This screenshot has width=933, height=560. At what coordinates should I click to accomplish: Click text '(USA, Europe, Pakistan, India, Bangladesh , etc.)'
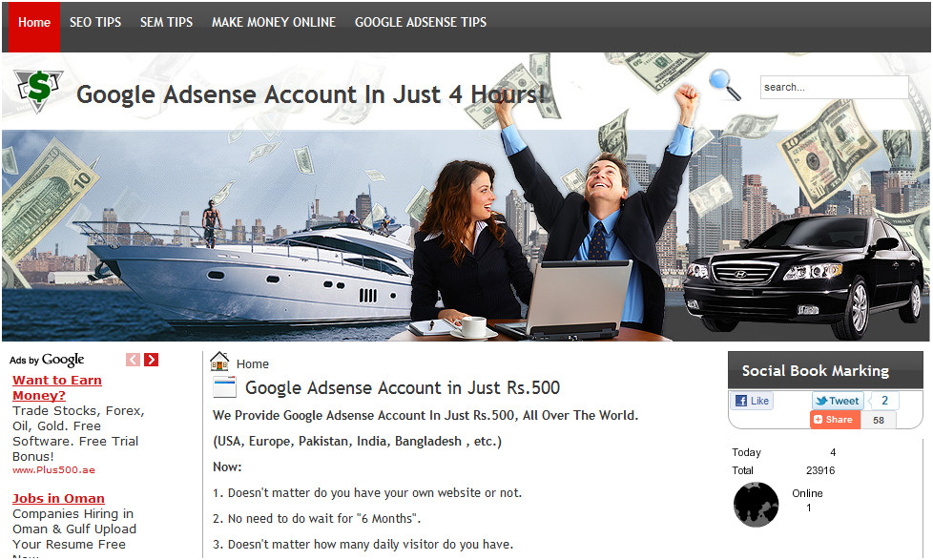coord(357,442)
